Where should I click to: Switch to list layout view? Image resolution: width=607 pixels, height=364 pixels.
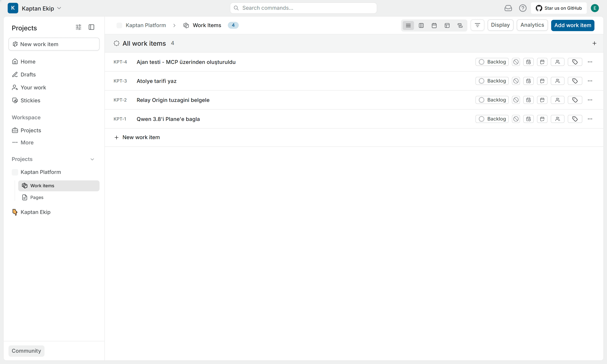(408, 25)
